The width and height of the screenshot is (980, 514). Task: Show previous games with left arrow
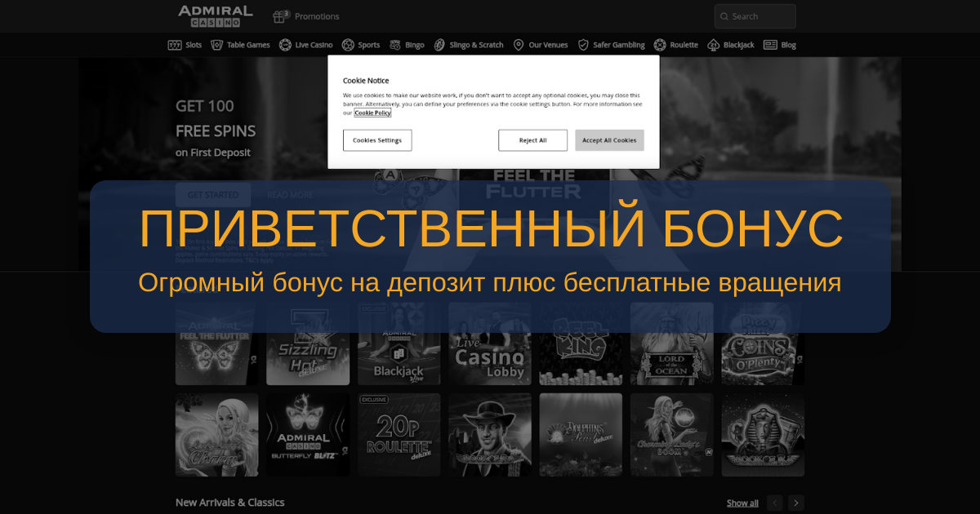point(775,503)
